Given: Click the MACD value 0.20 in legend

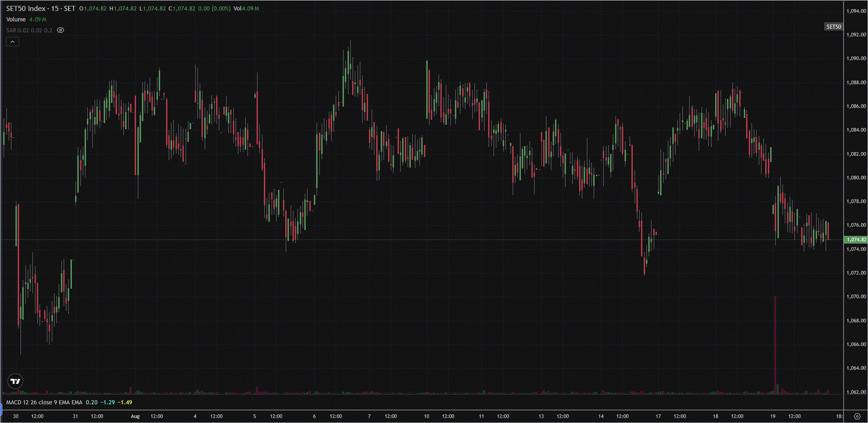Looking at the screenshot, I should tap(91, 403).
